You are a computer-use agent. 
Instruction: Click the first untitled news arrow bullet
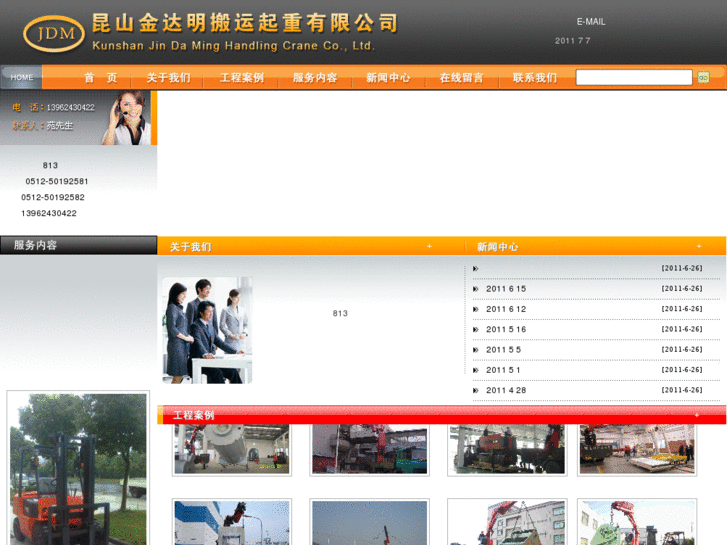[x=475, y=269]
